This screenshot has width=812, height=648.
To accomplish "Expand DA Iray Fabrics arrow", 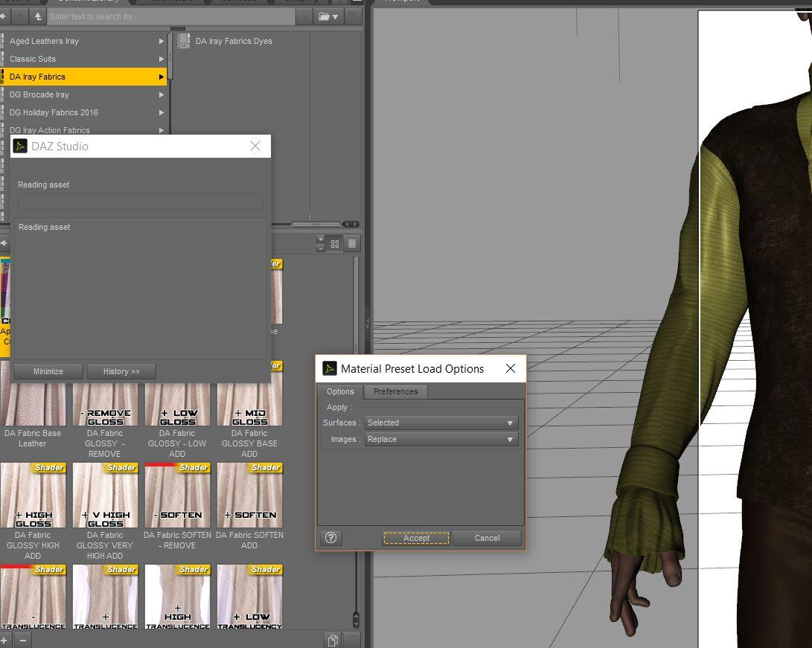I will (x=161, y=77).
